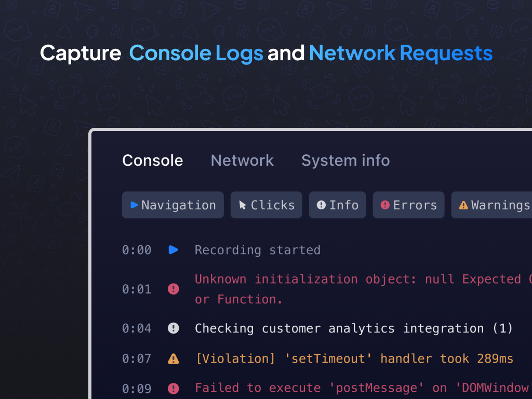The image size is (532, 399).
Task: Select 'Checking customer analytics integration' log line
Action: click(353, 328)
